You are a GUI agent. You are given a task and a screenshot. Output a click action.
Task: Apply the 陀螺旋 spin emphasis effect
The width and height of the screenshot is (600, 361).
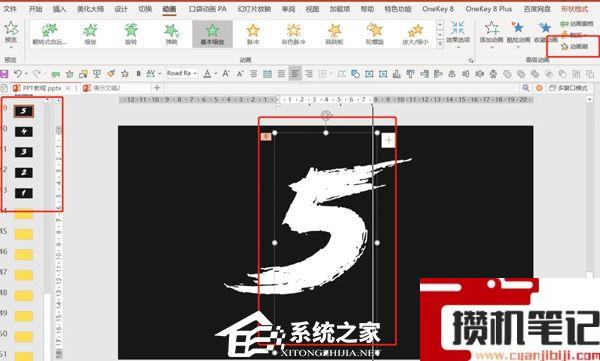375,34
